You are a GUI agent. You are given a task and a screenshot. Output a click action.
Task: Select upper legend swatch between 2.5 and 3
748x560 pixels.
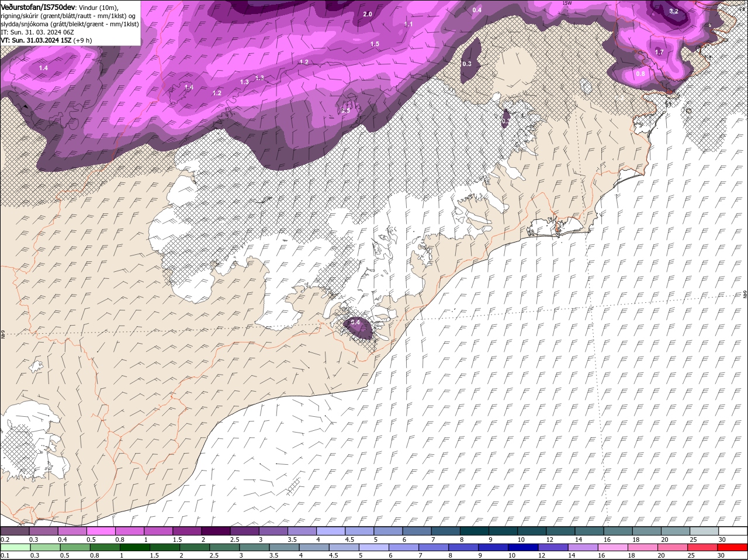pos(244,531)
